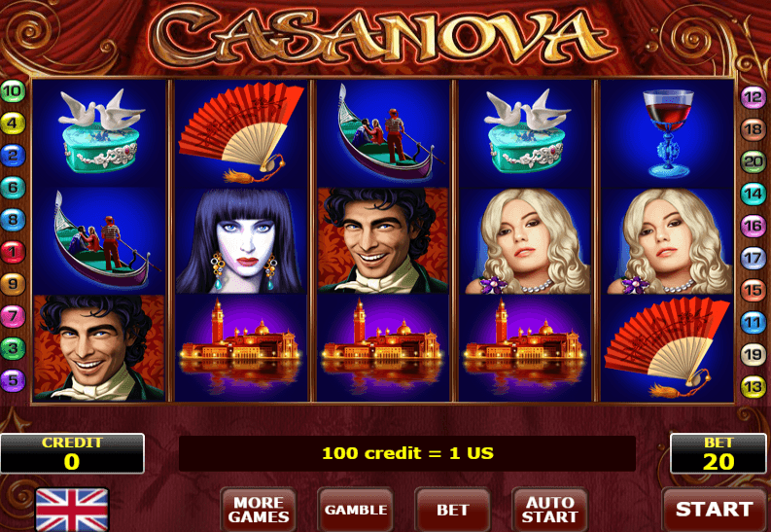Select payline 4 yellow marker
The width and height of the screenshot is (771, 532).
[x=13, y=123]
